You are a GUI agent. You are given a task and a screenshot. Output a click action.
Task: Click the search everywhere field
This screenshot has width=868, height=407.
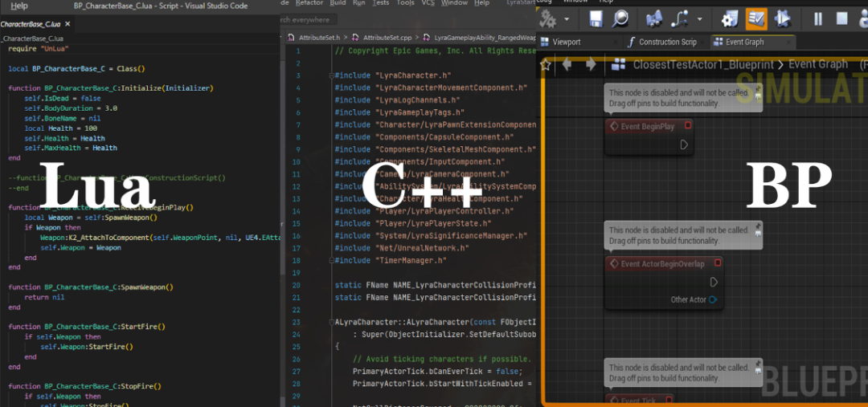tap(307, 20)
